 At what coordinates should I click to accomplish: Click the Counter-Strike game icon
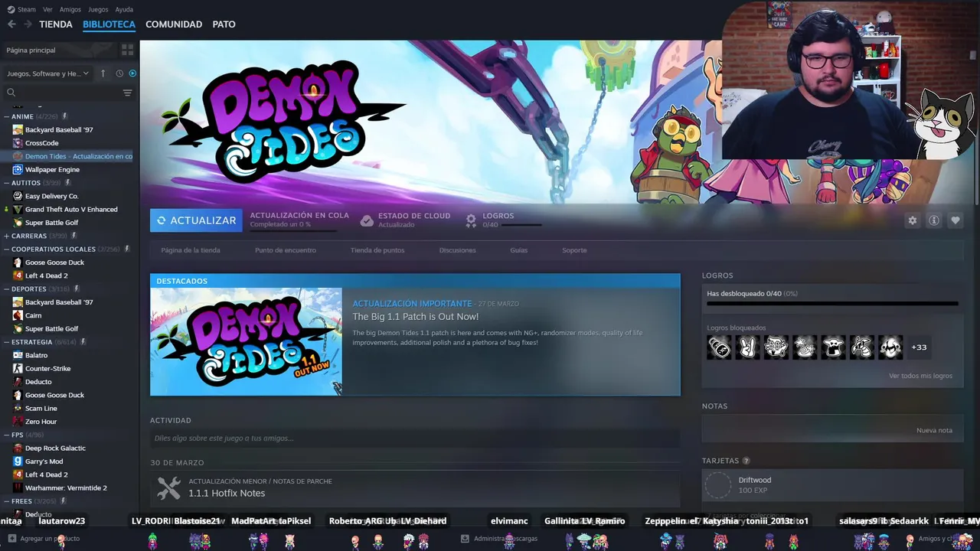(x=18, y=369)
